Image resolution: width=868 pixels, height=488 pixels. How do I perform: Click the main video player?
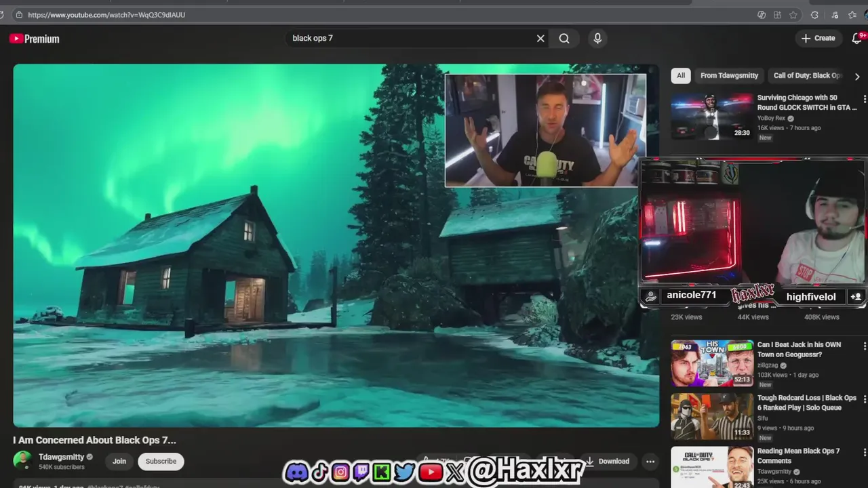(x=336, y=245)
